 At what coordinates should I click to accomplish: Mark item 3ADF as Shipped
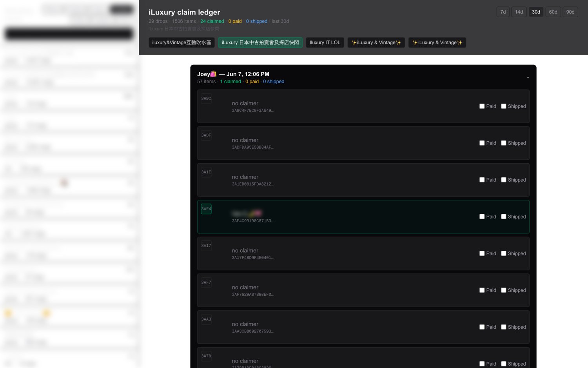click(504, 143)
